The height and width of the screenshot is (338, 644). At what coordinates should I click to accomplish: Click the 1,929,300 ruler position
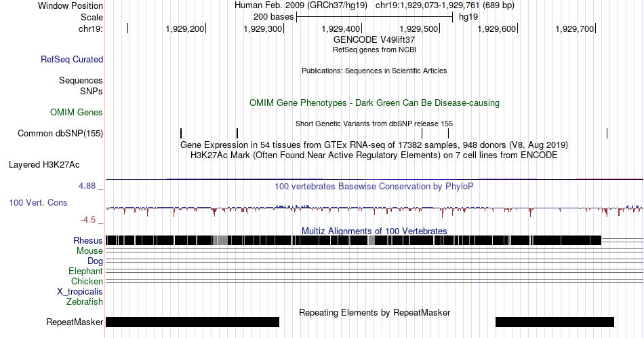263,29
